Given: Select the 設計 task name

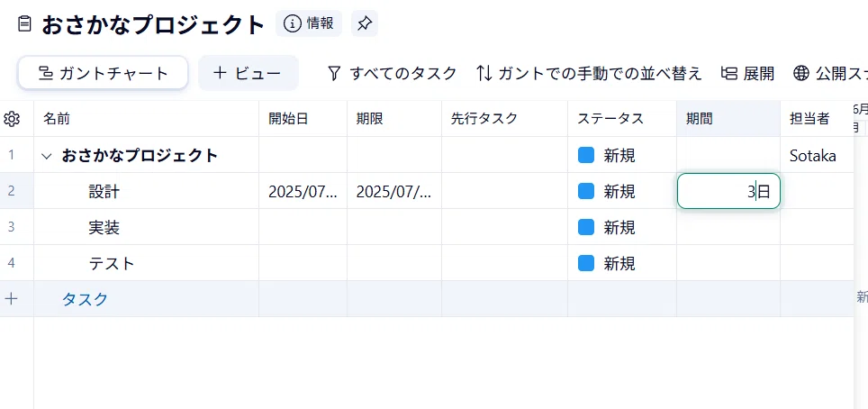Looking at the screenshot, I should point(104,192).
